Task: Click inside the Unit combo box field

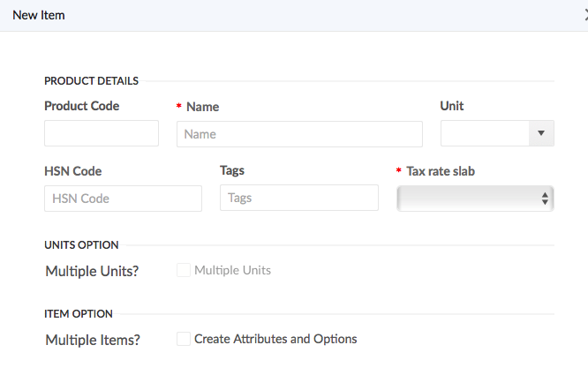Action: pyautogui.click(x=485, y=133)
